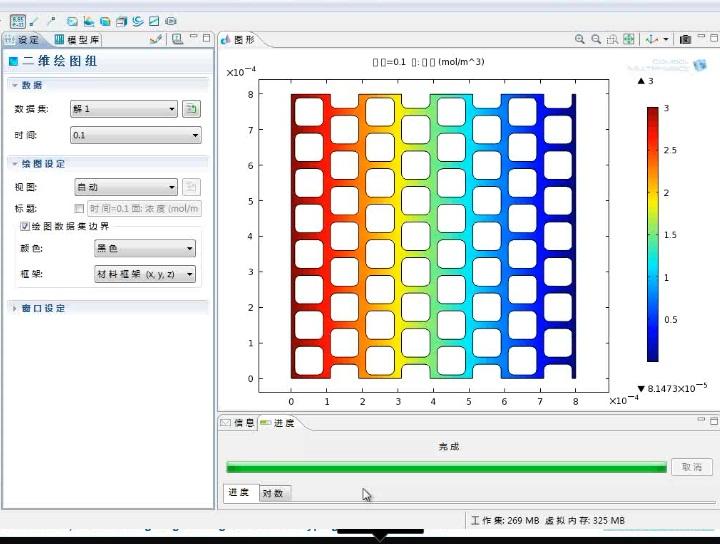Maximize the Settings panel
720x544 pixels.
206,38
